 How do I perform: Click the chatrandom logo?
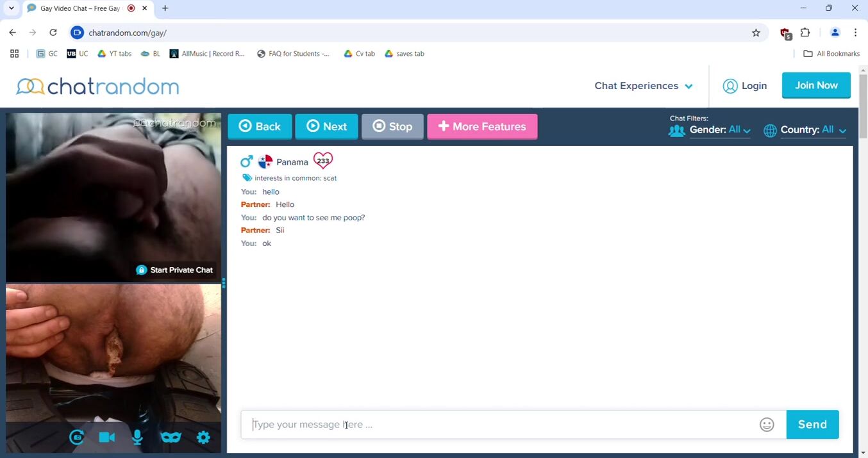97,86
